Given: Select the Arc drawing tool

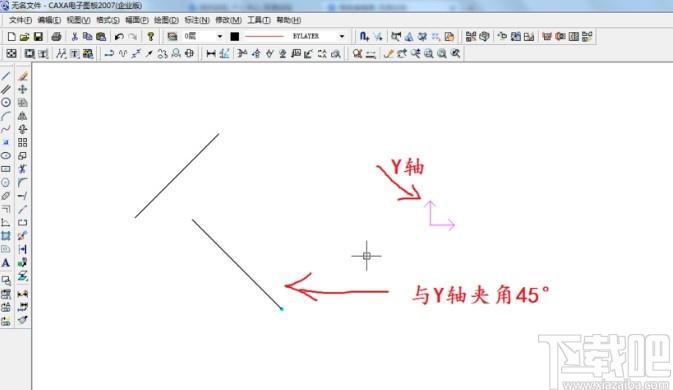Looking at the screenshot, I should tap(6, 116).
